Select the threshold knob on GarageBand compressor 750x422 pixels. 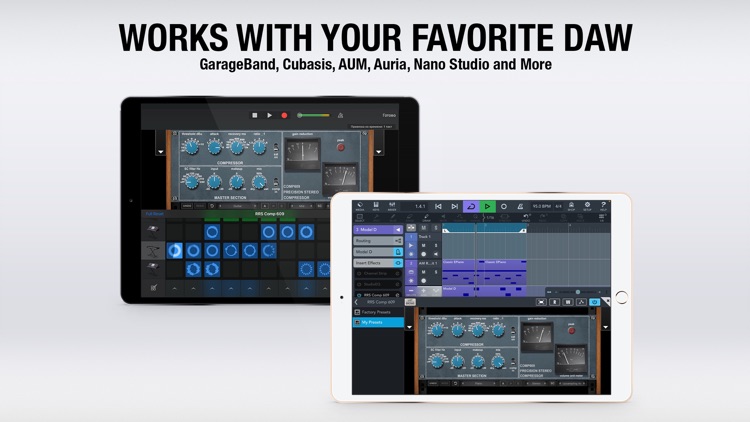pos(191,146)
